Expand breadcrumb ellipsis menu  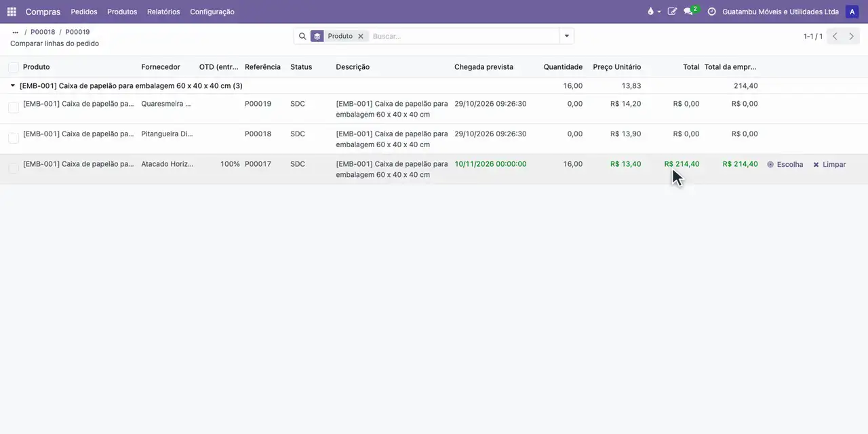[15, 32]
